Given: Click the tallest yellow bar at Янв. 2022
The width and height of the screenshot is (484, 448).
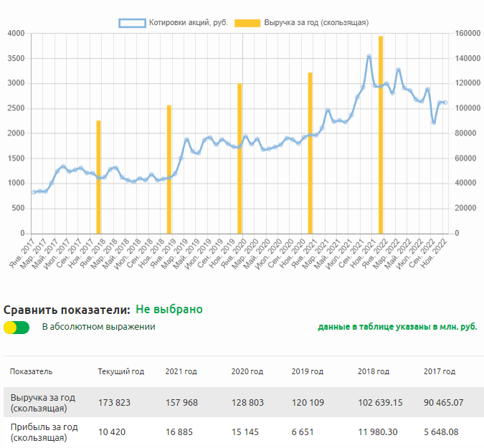Looking at the screenshot, I should (381, 134).
